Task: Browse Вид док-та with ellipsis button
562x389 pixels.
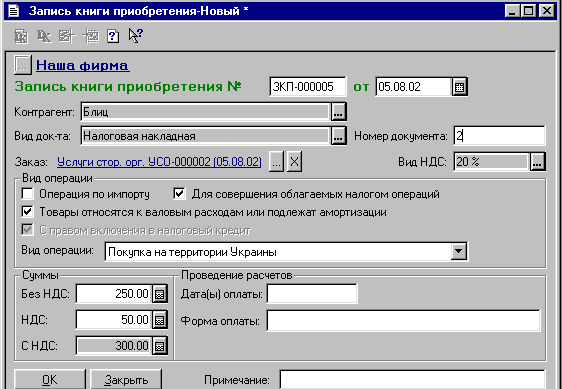Action: pyautogui.click(x=338, y=136)
